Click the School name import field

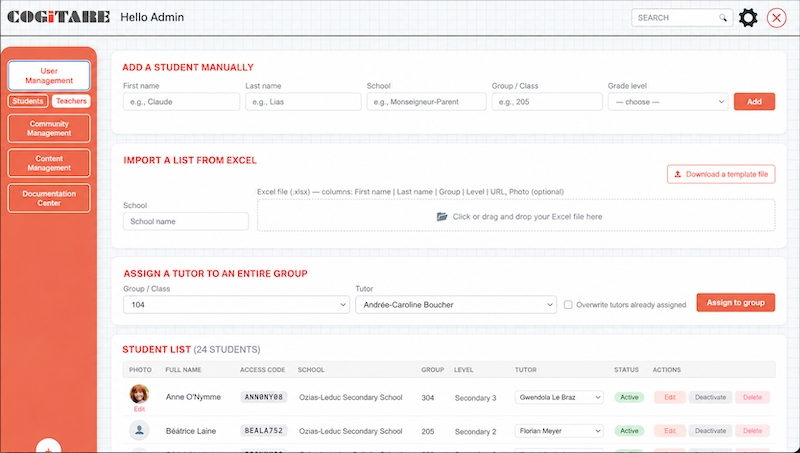coord(186,221)
